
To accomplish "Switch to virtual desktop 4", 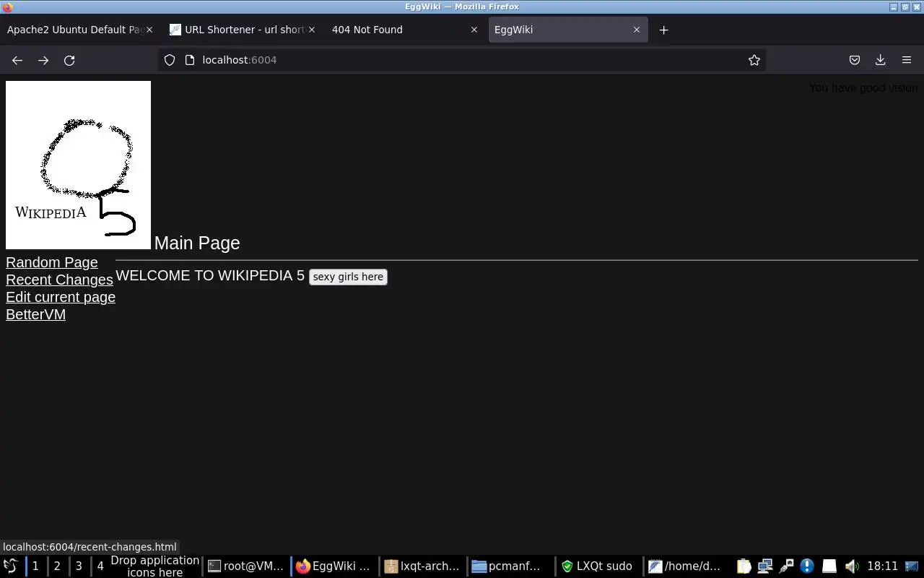I will point(100,566).
